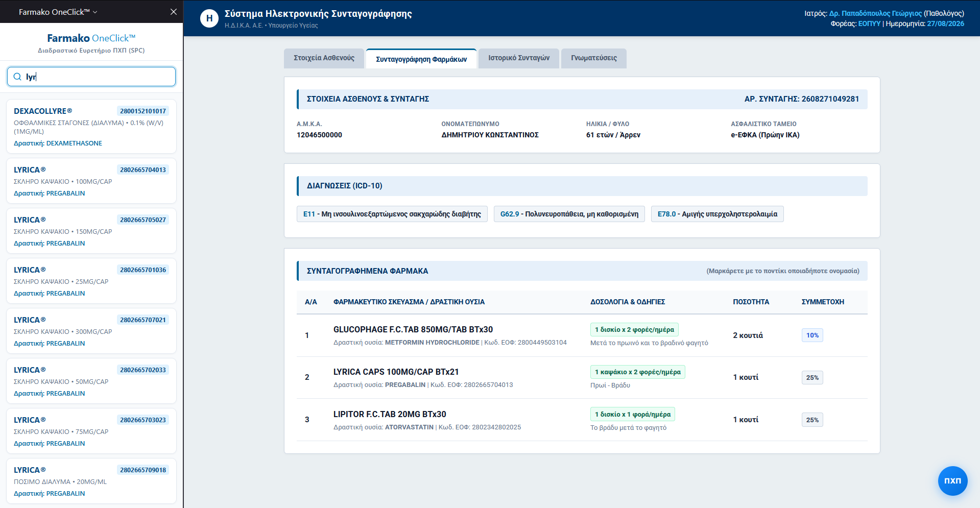Switch to the Στοιχεία Ασθενούς tab
This screenshot has height=508, width=980.
(x=324, y=58)
